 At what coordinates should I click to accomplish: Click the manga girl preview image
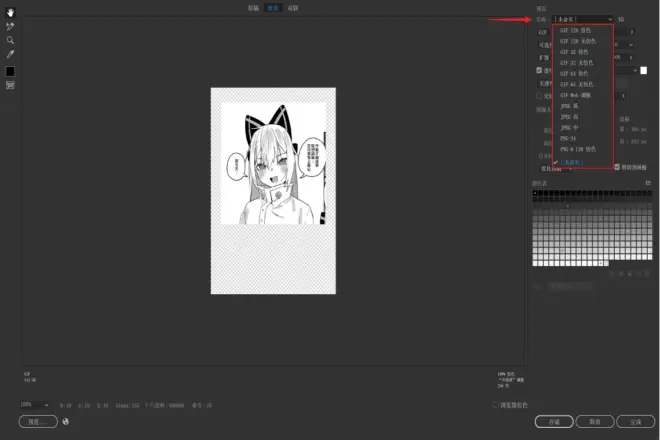273,163
